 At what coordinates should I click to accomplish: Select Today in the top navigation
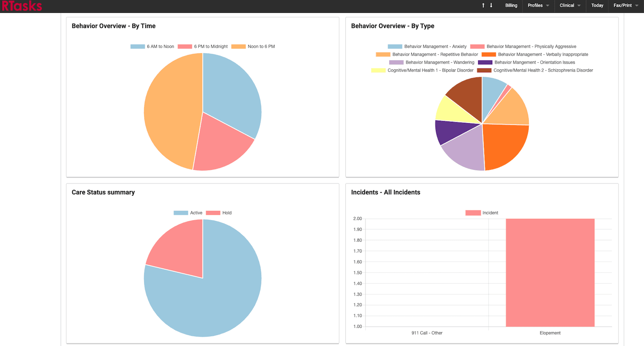pyautogui.click(x=597, y=5)
